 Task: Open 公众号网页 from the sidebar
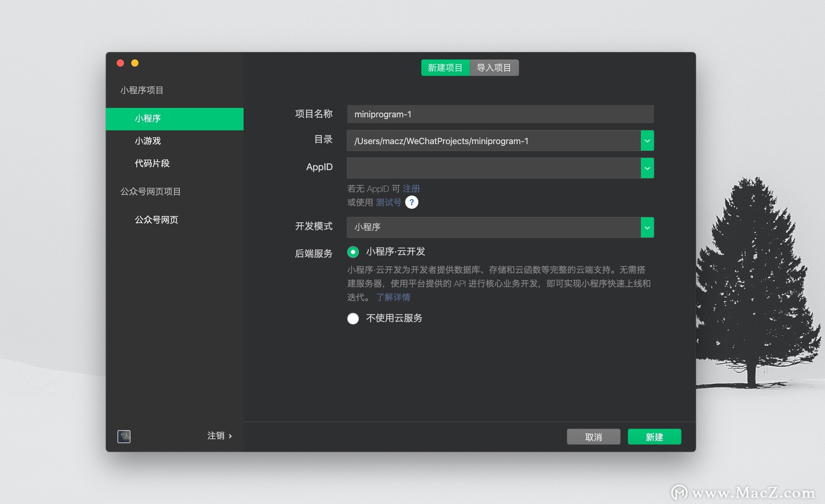coord(156,220)
